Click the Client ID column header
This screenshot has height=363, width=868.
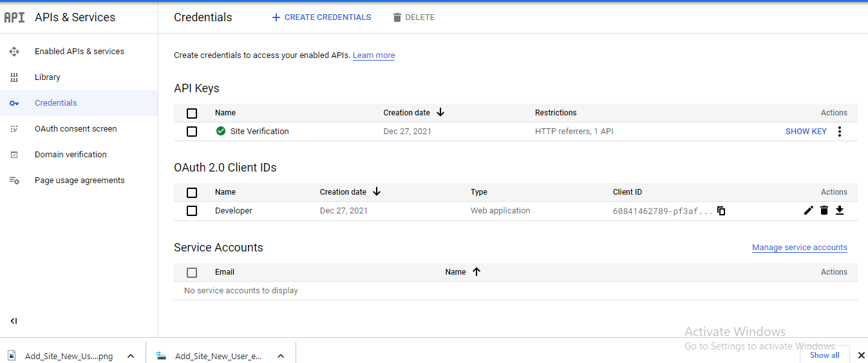click(627, 192)
